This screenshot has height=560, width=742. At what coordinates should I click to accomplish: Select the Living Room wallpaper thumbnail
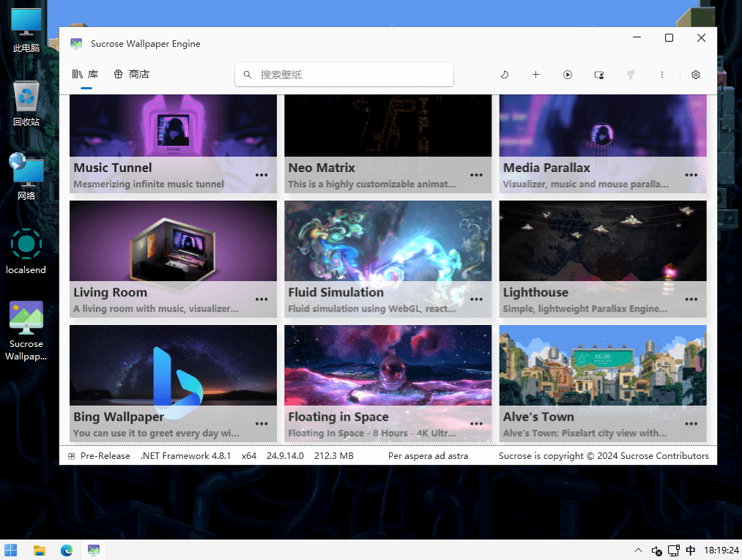(x=173, y=242)
